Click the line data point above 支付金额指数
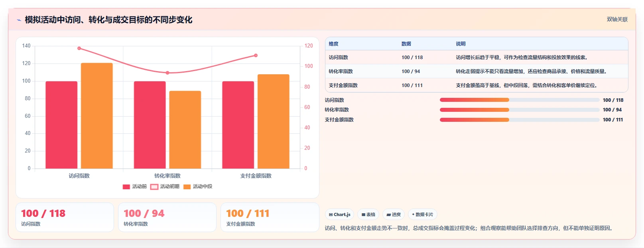The image size is (644, 248). 256,56
